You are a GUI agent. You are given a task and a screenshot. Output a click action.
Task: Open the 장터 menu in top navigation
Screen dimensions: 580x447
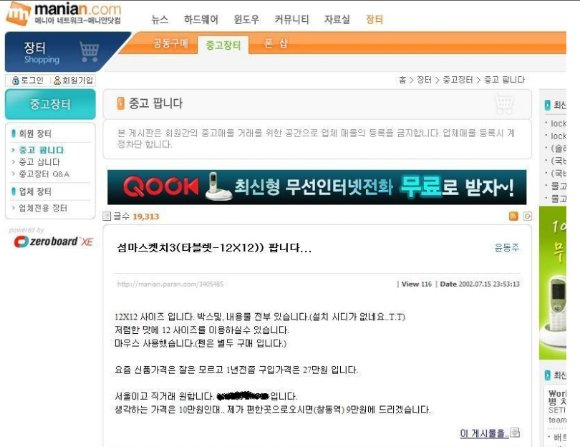pyautogui.click(x=374, y=19)
